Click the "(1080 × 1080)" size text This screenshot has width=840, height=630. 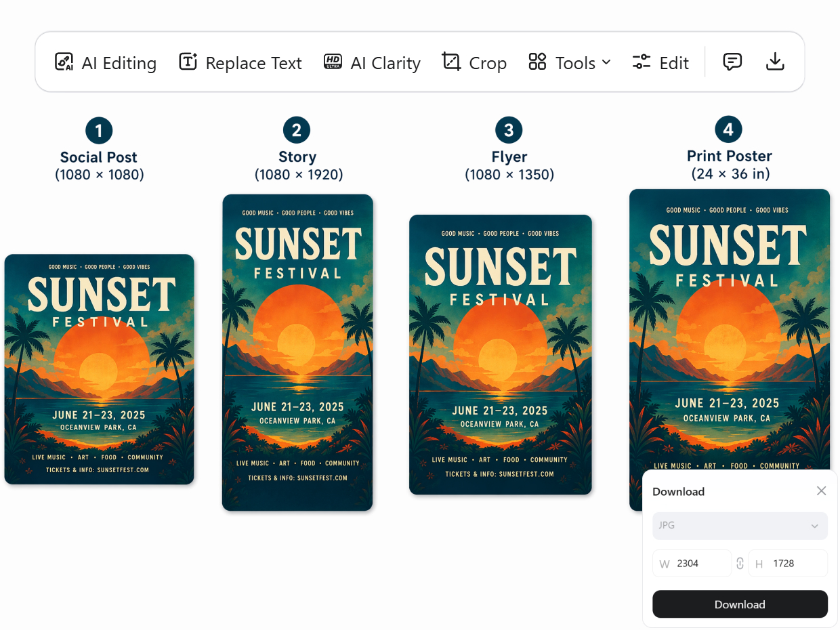pos(100,175)
